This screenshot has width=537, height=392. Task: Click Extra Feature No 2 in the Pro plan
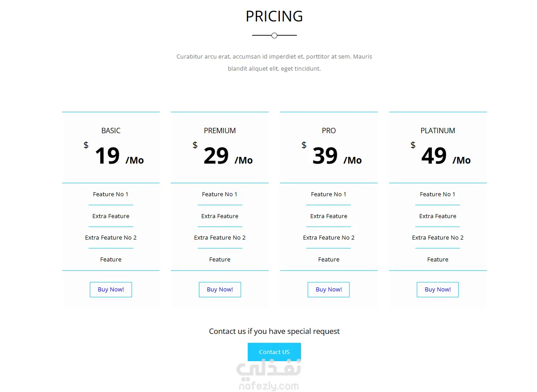[329, 238]
